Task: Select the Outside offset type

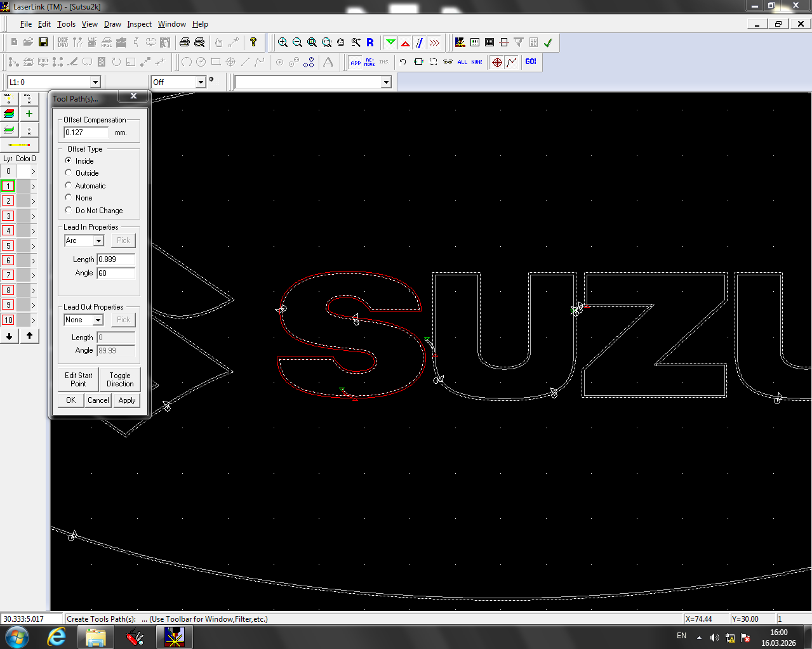Action: pyautogui.click(x=69, y=173)
